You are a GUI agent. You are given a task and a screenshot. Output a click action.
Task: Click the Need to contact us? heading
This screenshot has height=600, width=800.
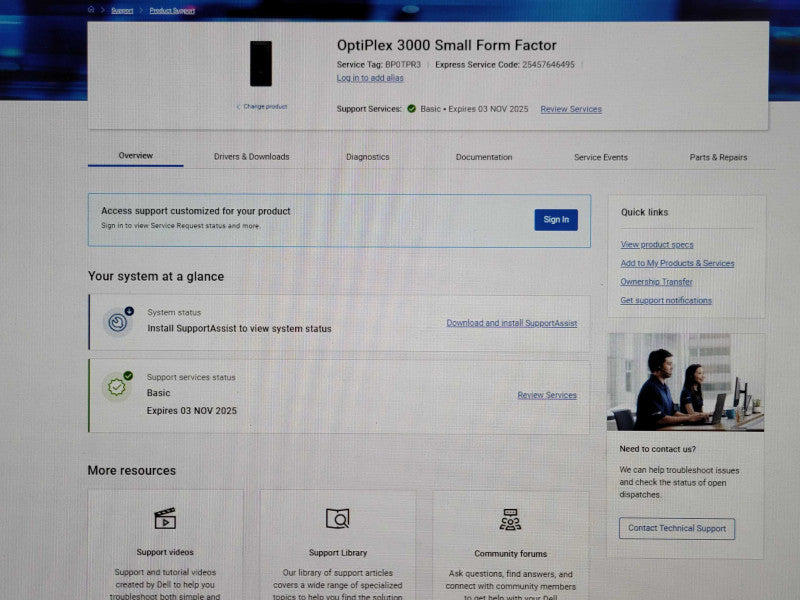pos(657,449)
